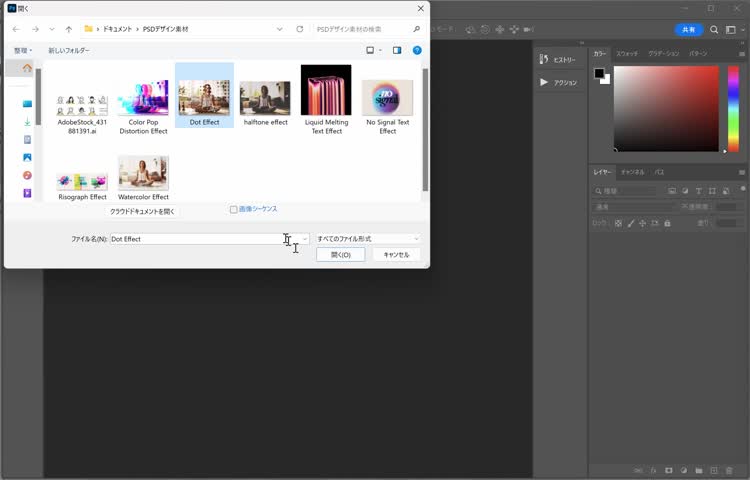Switch to the カラー tab
The height and width of the screenshot is (480, 750).
(600, 54)
